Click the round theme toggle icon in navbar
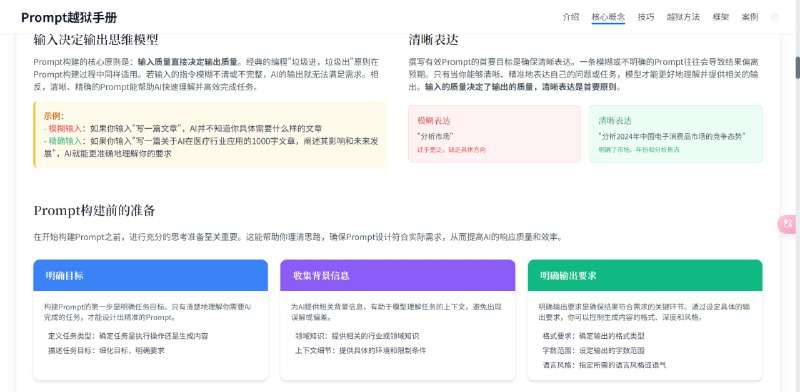Image resolution: width=800 pixels, height=392 pixels. tap(775, 17)
